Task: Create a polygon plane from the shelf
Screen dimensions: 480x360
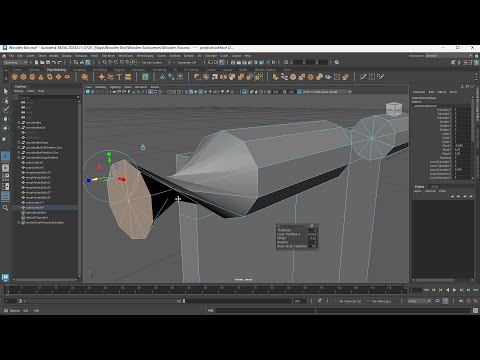Action: point(58,77)
